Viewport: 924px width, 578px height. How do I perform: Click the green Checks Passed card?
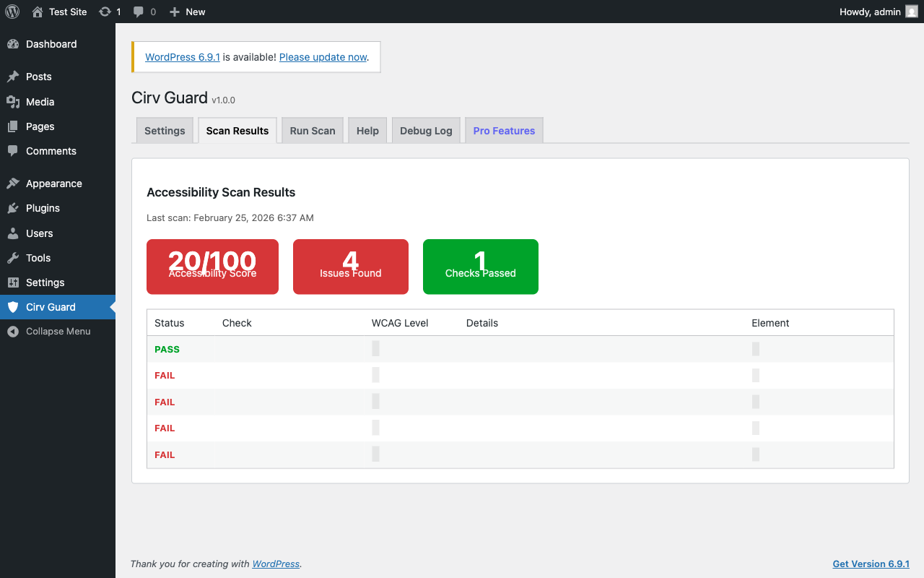(480, 267)
